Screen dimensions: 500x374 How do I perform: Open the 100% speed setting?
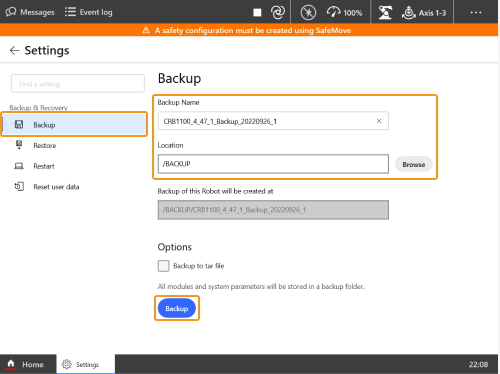pos(345,12)
